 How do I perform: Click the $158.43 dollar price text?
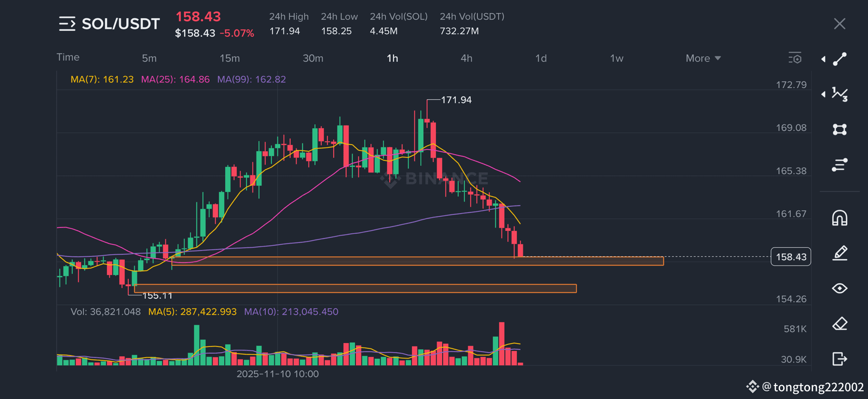(195, 33)
